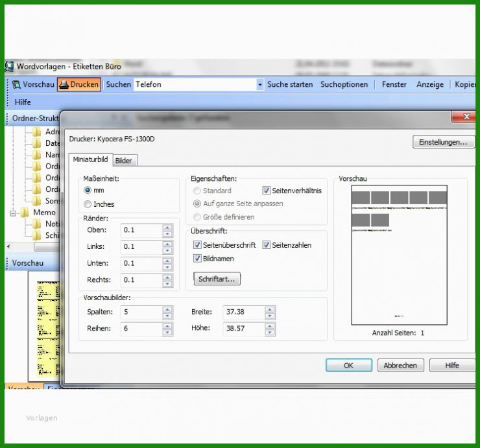Open the Hilfe menu in toolbar
The width and height of the screenshot is (480, 448).
coord(23,102)
